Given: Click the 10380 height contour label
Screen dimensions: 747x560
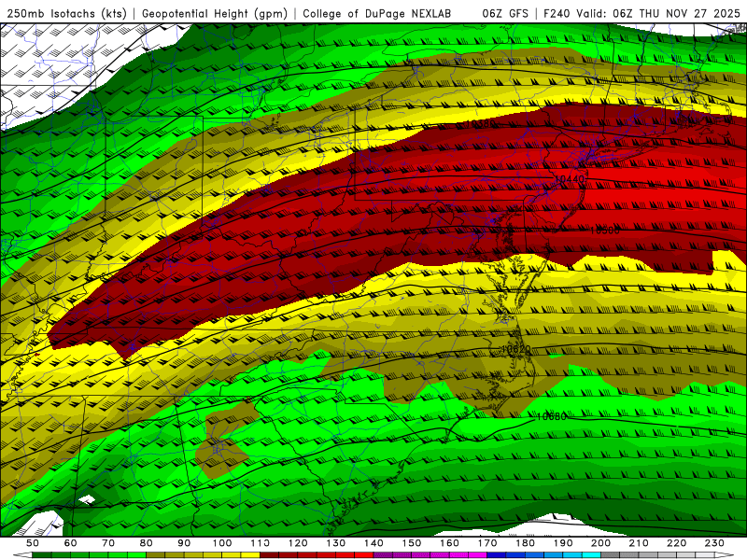Looking at the screenshot, I should (x=480, y=124).
